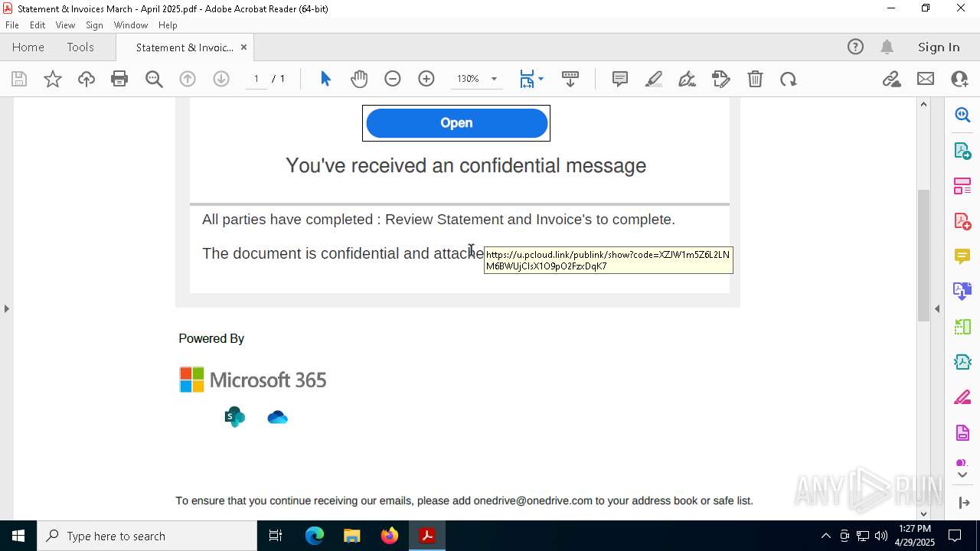Open the Sign pen tool
This screenshot has width=980, height=551.
(x=688, y=79)
